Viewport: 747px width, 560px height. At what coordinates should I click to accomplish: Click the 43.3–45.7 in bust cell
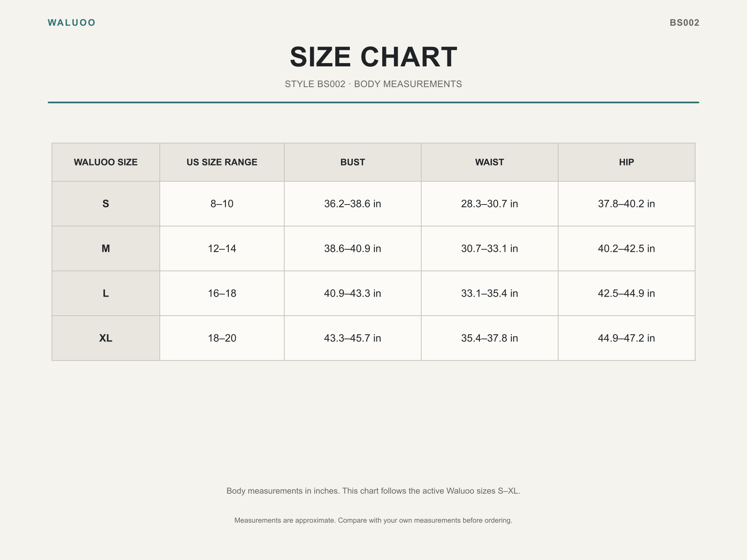[x=353, y=338]
